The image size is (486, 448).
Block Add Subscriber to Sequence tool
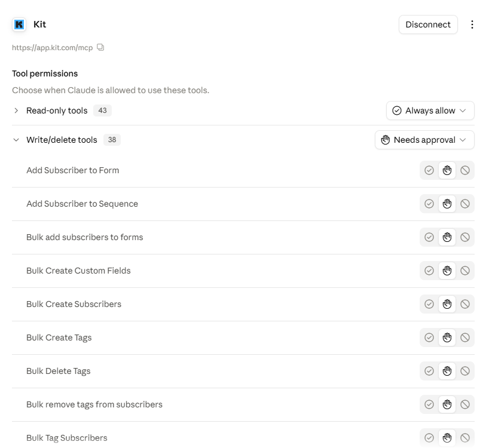click(x=465, y=204)
